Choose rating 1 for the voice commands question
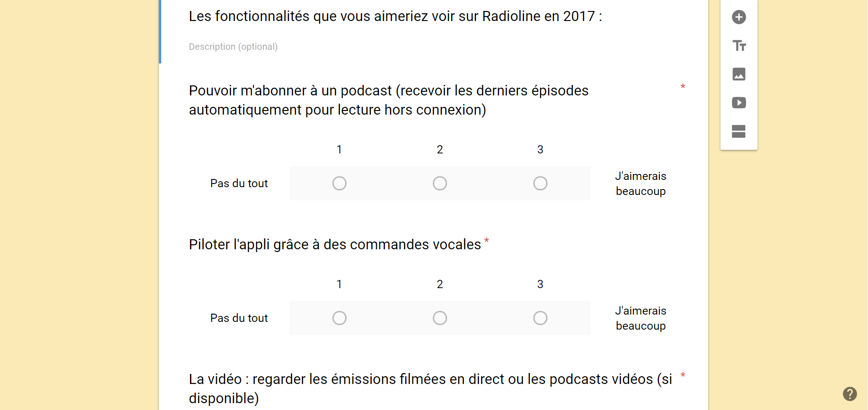Viewport: 868px width, 410px height. [339, 318]
